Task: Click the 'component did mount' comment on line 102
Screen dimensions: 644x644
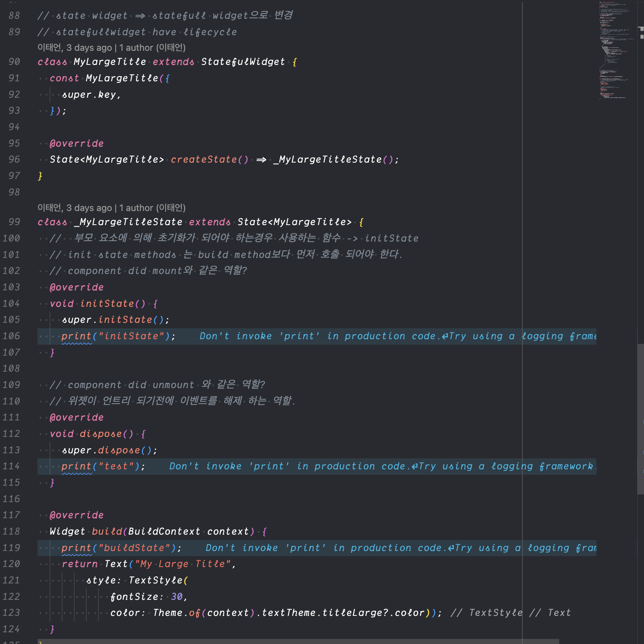Action: point(148,271)
